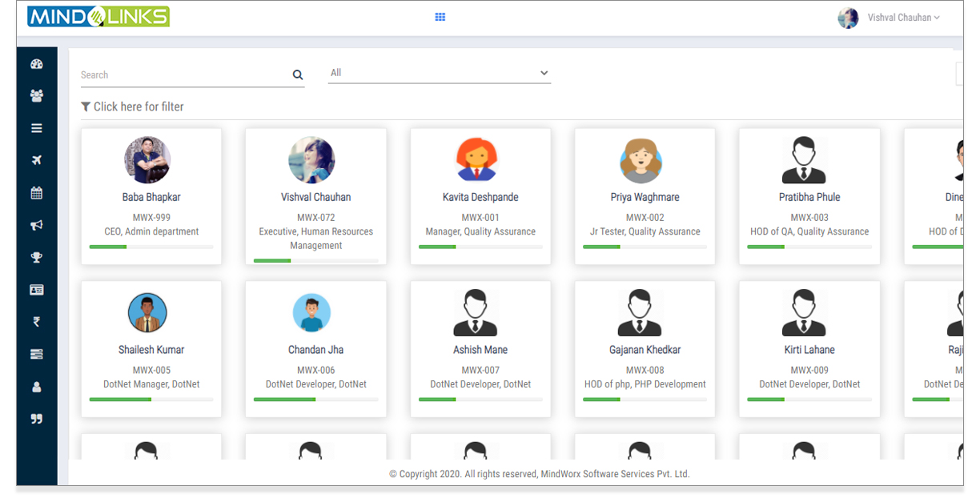
Task: Click 'HOD of php, PHP Development' text
Action: click(x=645, y=385)
